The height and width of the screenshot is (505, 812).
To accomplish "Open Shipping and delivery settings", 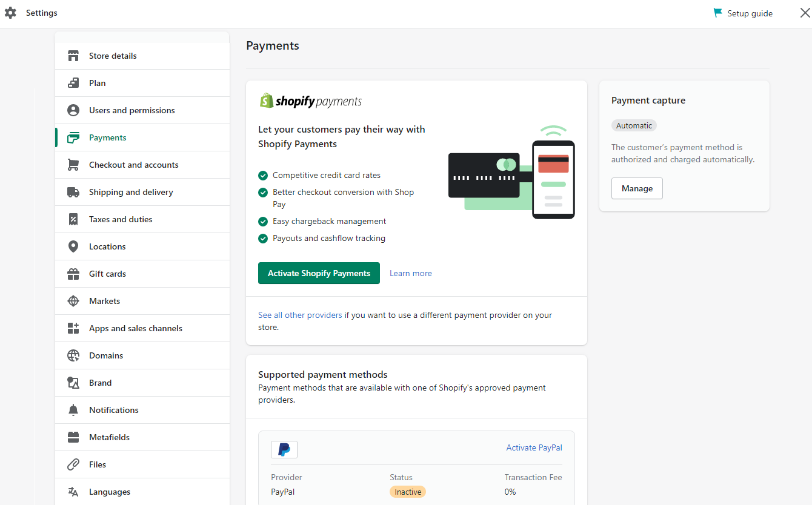I will (142, 192).
